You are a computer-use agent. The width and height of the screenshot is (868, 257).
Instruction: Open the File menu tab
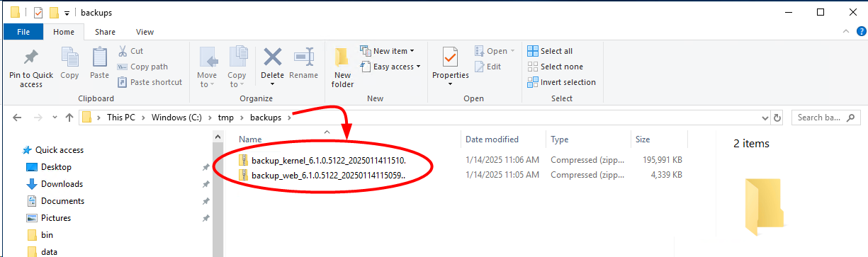point(23,32)
